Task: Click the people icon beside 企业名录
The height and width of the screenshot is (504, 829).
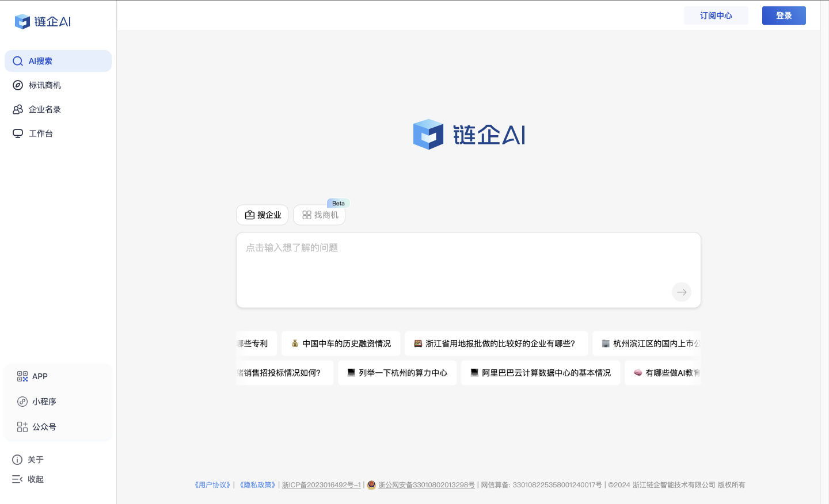Action: click(x=18, y=109)
